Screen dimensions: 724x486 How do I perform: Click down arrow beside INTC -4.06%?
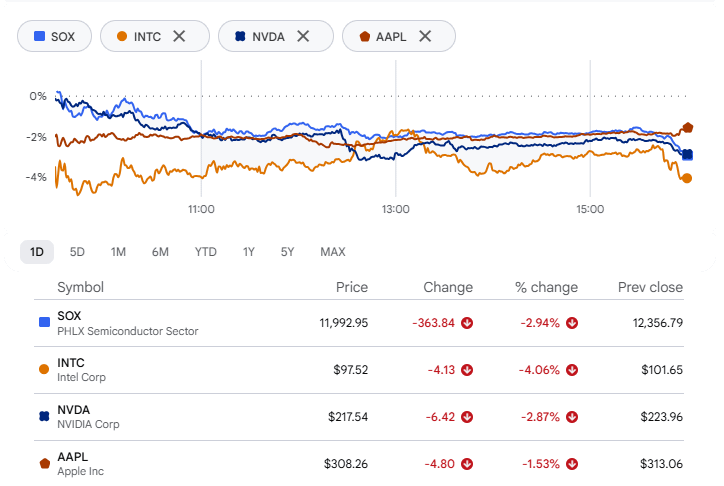point(572,370)
